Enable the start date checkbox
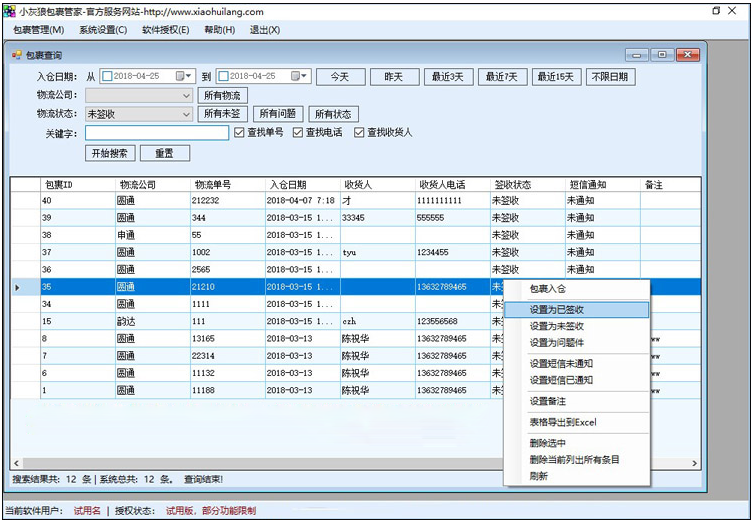The height and width of the screenshot is (522, 754). [108, 76]
